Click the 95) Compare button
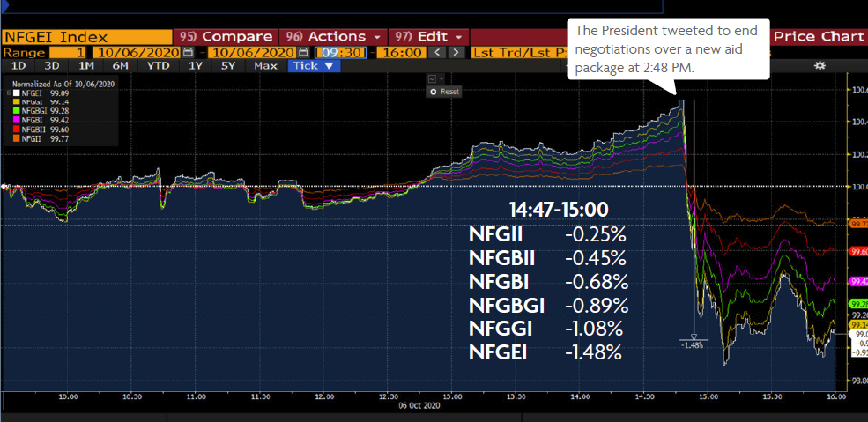Screen dimensions: 868x422 pos(225,37)
